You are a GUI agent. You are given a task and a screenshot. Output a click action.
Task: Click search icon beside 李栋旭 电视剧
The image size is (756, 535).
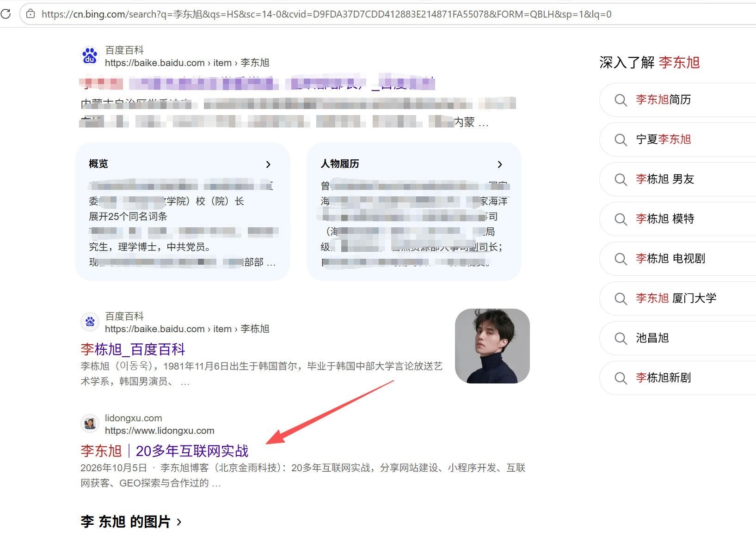click(x=621, y=259)
